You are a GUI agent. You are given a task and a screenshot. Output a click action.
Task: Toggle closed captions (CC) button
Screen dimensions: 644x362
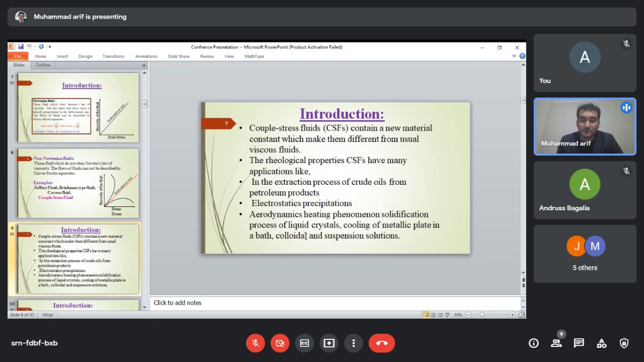click(304, 343)
